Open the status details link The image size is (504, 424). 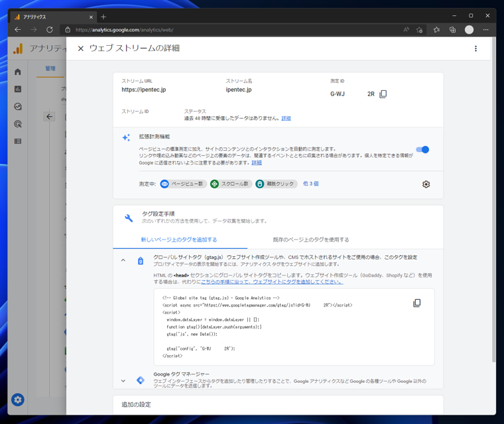(x=286, y=118)
